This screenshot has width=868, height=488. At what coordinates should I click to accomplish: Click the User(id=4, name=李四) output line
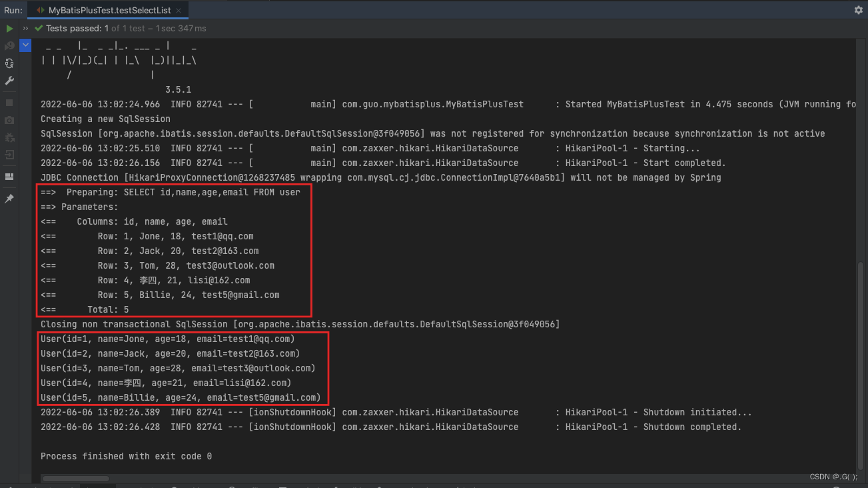166,383
